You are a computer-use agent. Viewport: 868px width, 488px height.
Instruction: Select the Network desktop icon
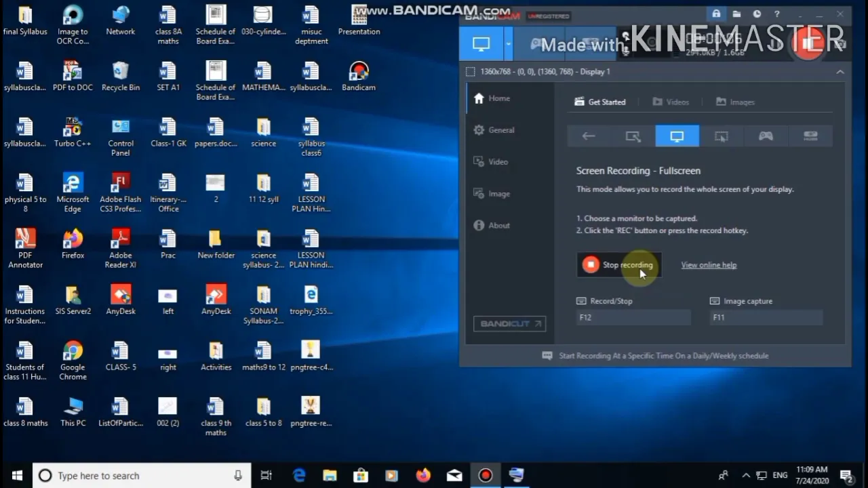click(x=121, y=20)
